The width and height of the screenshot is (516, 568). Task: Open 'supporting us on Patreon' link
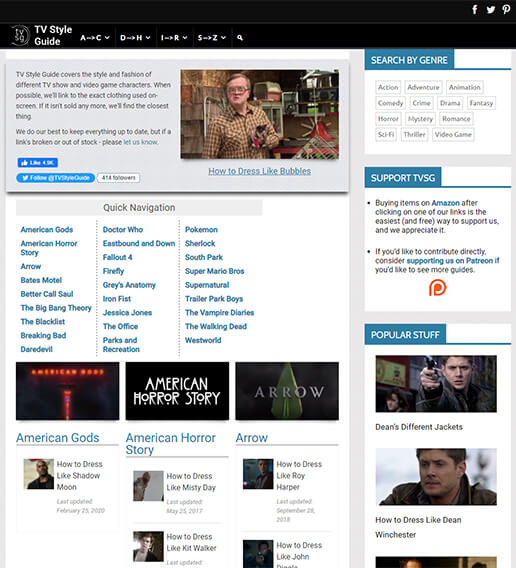pos(450,261)
